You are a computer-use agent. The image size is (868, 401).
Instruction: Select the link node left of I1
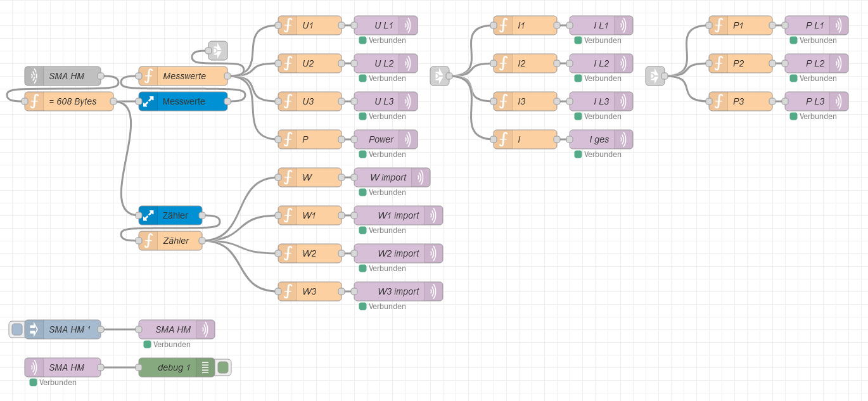click(439, 76)
